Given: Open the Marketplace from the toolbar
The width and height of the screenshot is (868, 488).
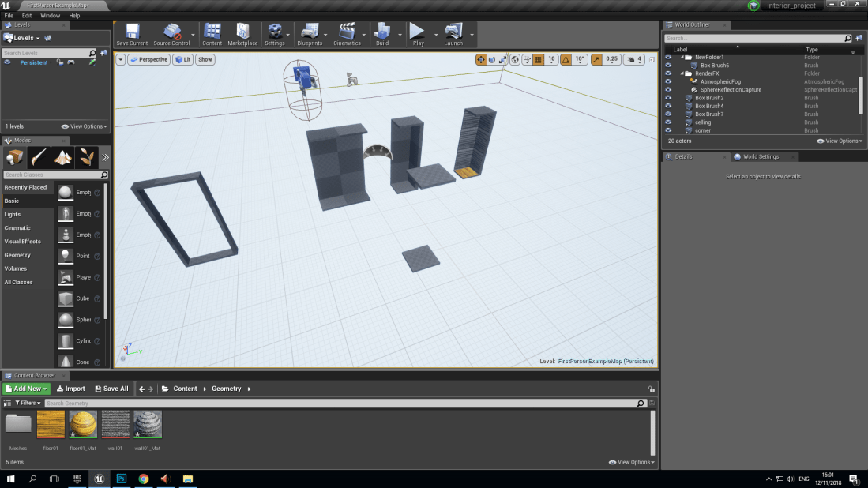Looking at the screenshot, I should coord(242,32).
